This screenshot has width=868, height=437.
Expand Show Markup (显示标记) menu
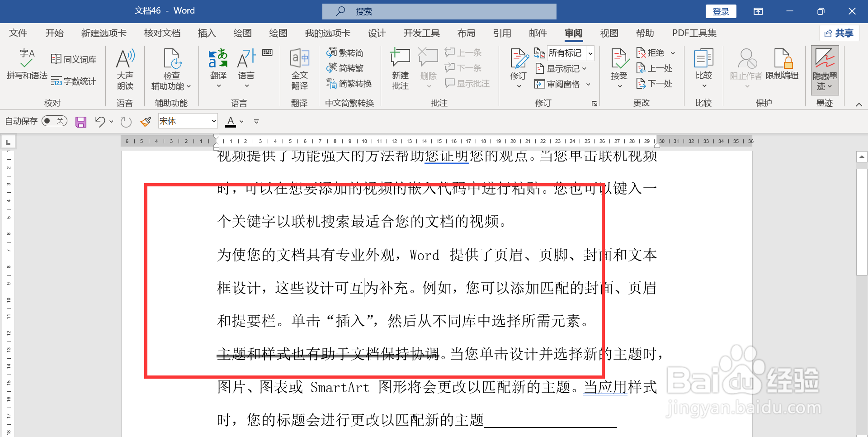(561, 68)
